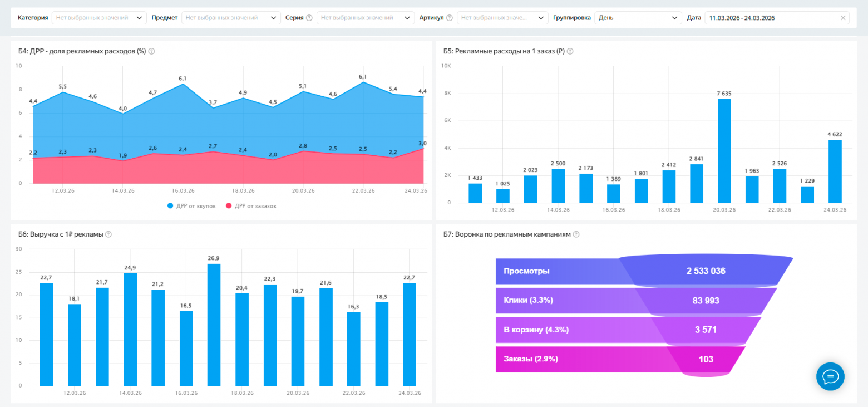Click help icon next to Серия filter
Viewport: 868px width, 407px height.
[310, 17]
